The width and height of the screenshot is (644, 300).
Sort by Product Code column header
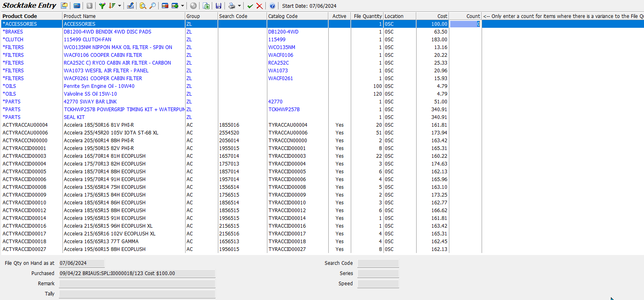tap(31, 16)
